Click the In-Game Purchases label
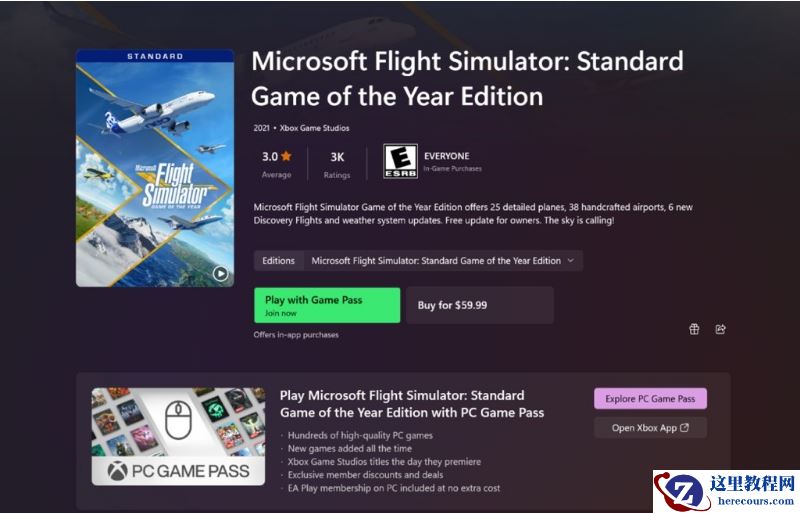 pyautogui.click(x=453, y=170)
